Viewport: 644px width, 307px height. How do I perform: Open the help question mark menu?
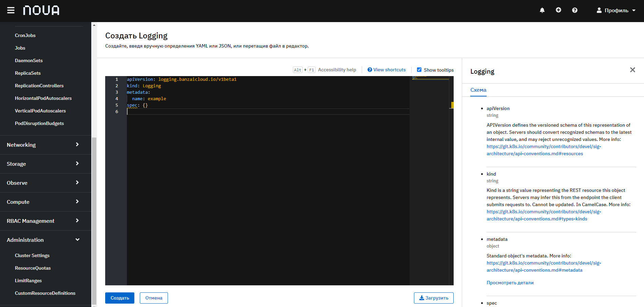[x=575, y=10]
